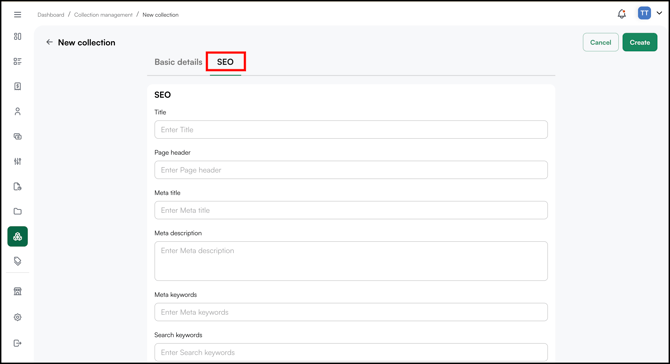Focus the Meta keywords input field
Image resolution: width=670 pixels, height=364 pixels.
351,312
